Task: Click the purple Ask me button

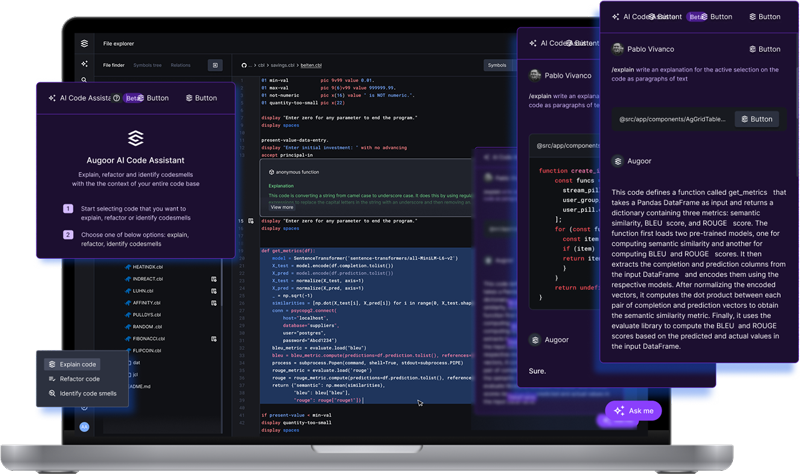Action: (633, 411)
